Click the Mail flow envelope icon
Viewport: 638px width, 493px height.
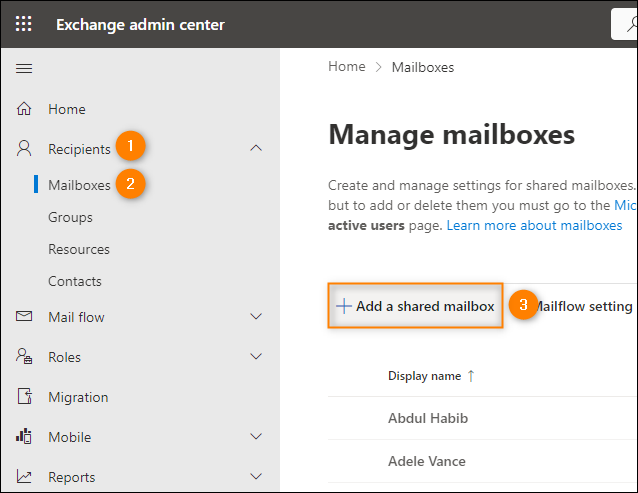pyautogui.click(x=24, y=316)
